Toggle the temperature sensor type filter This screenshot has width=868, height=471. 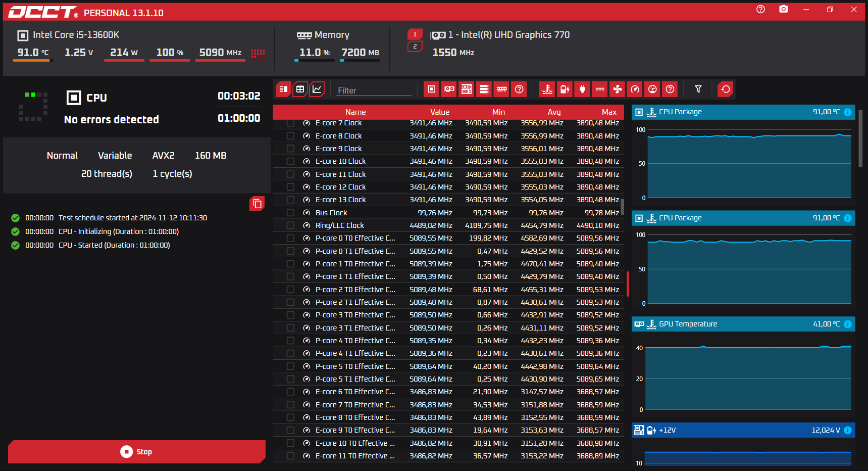[x=547, y=89]
